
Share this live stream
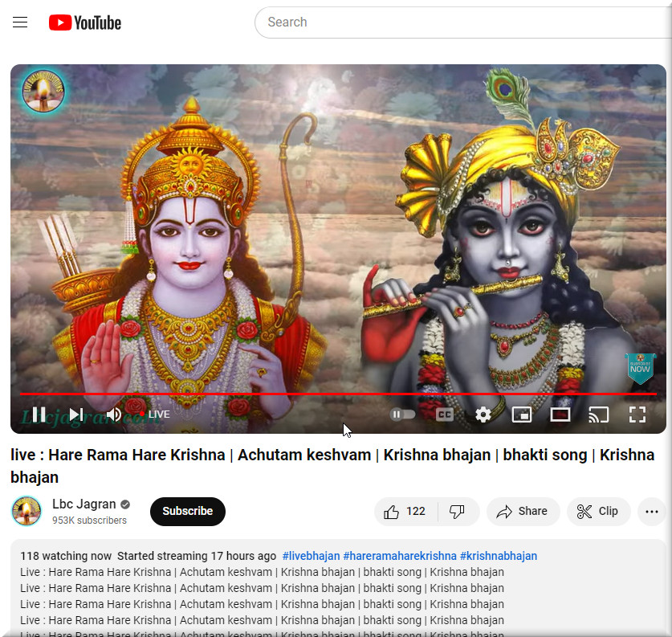522,512
